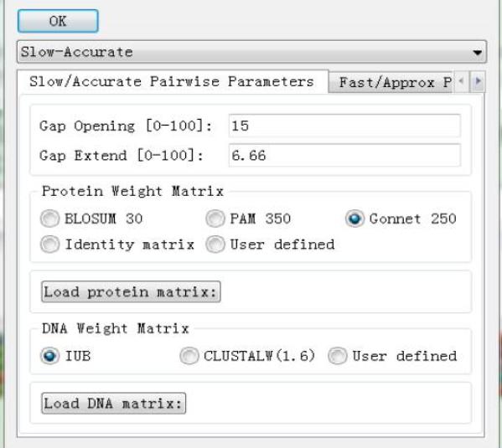
Task: Select the PAM 350 protein matrix
Action: pyautogui.click(x=215, y=219)
